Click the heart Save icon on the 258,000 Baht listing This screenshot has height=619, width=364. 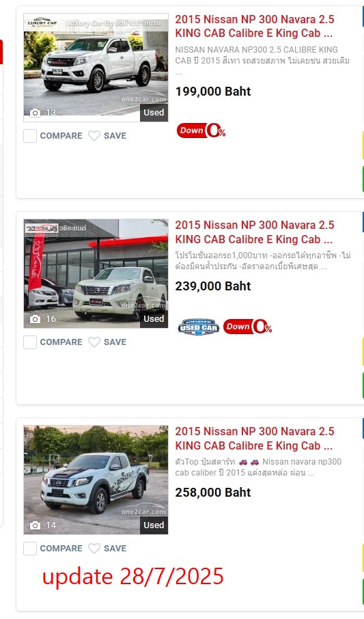[x=94, y=549]
